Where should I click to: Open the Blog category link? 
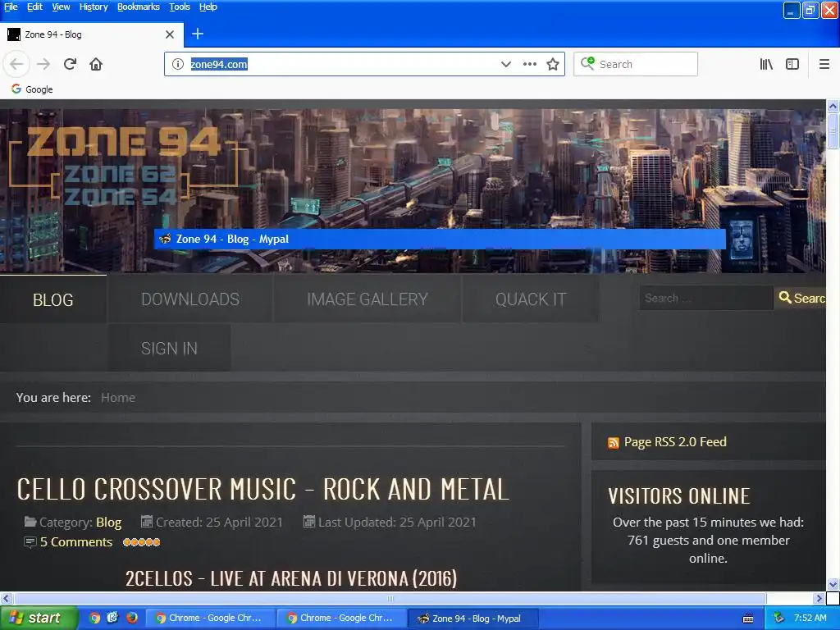(109, 523)
